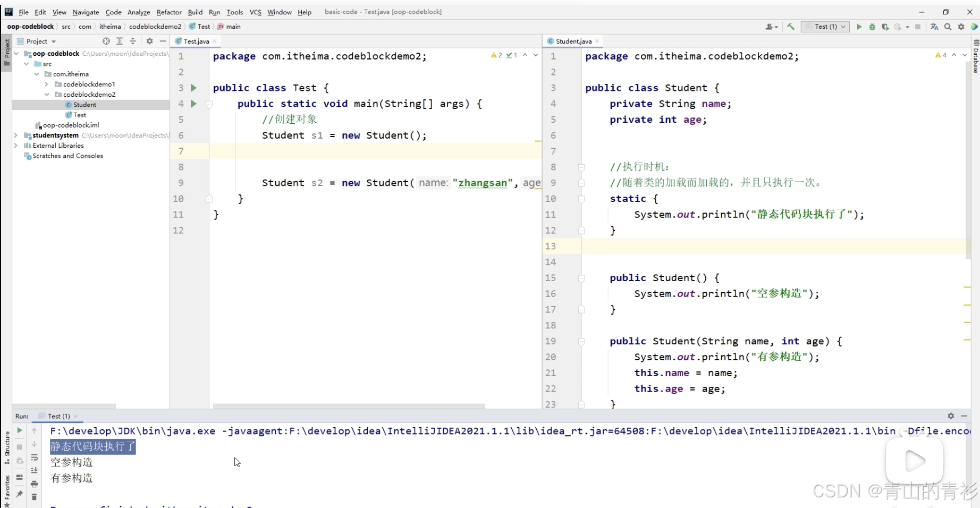The height and width of the screenshot is (508, 980).
Task: Go to next highlighted error in Student.java
Action: 965,55
